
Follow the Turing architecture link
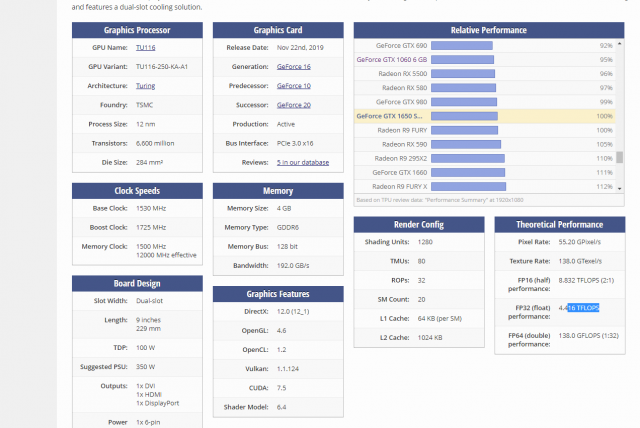pos(147,85)
